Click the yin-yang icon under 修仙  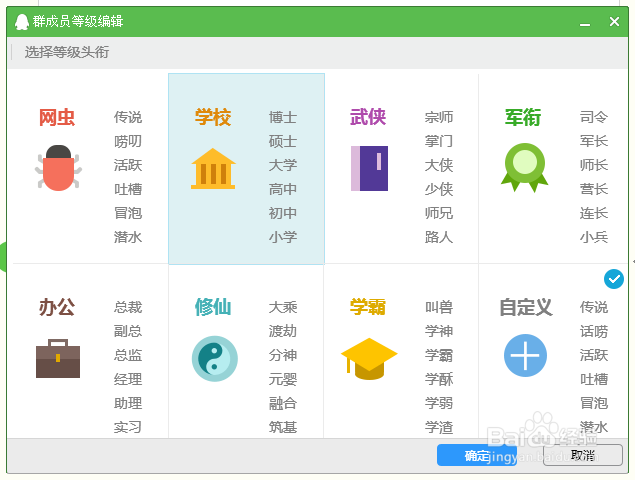pyautogui.click(x=215, y=358)
